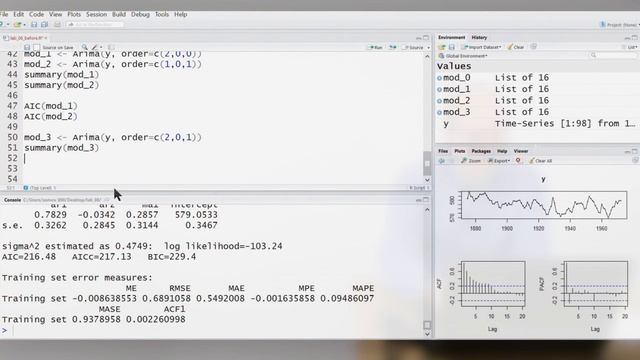This screenshot has width=640, height=360.
Task: Expand the mod_2 object
Action: click(440, 100)
